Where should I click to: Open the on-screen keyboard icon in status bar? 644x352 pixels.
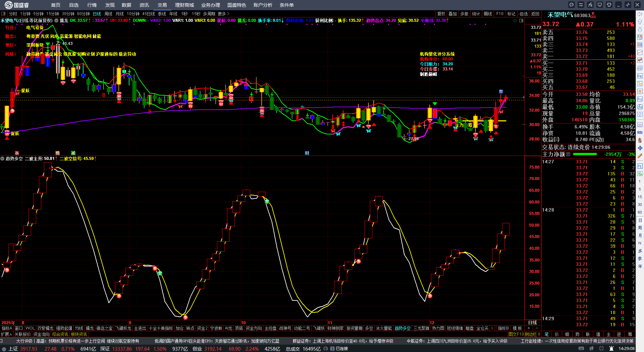(x=581, y=349)
